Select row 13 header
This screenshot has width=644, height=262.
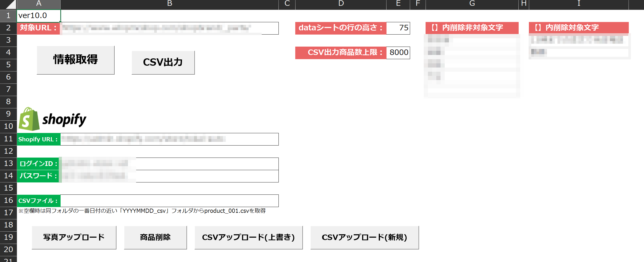coord(8,164)
